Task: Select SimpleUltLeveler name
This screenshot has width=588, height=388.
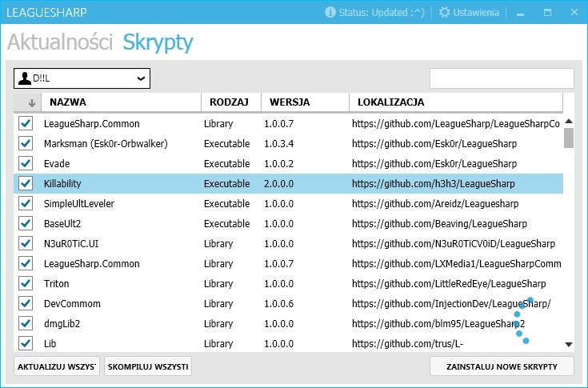Action: (79, 203)
